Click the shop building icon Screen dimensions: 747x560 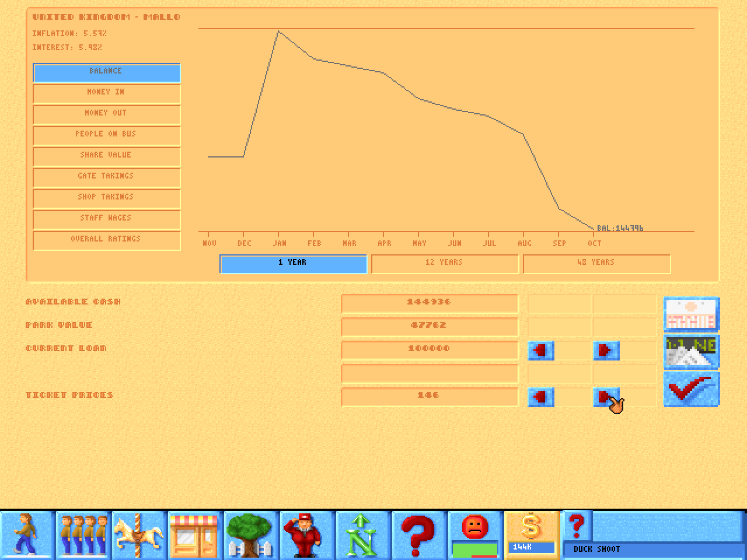click(195, 535)
